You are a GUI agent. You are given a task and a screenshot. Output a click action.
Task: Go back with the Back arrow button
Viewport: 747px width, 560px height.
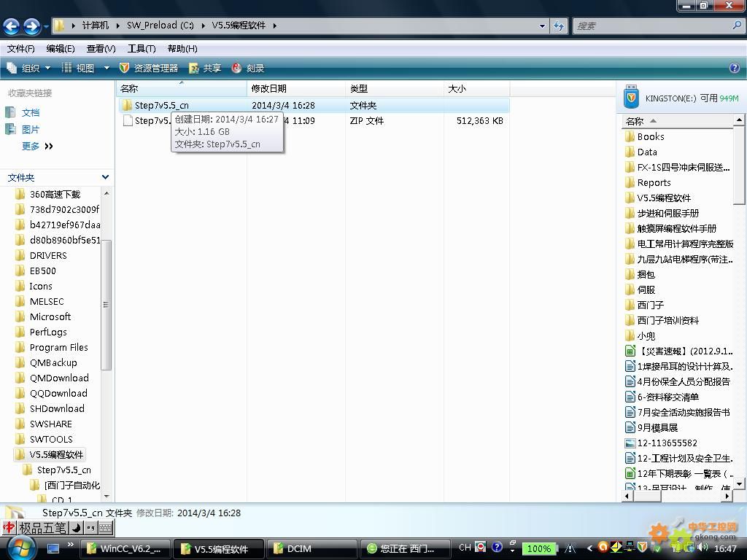tap(12, 27)
